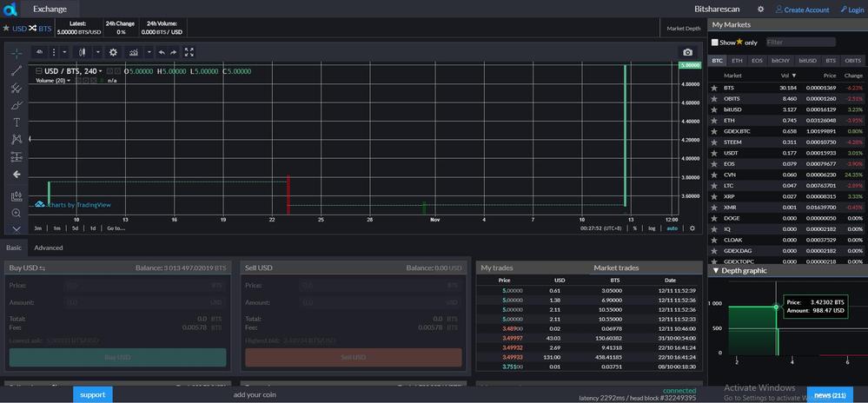The height and width of the screenshot is (403, 868).
Task: Expand more drawing tools chevron at toolbar bottom
Action: point(17,228)
